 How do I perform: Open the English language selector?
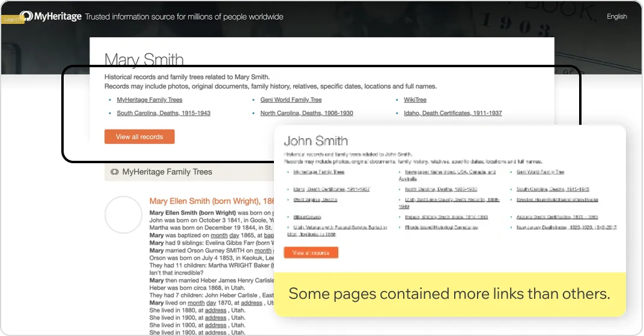coord(616,16)
